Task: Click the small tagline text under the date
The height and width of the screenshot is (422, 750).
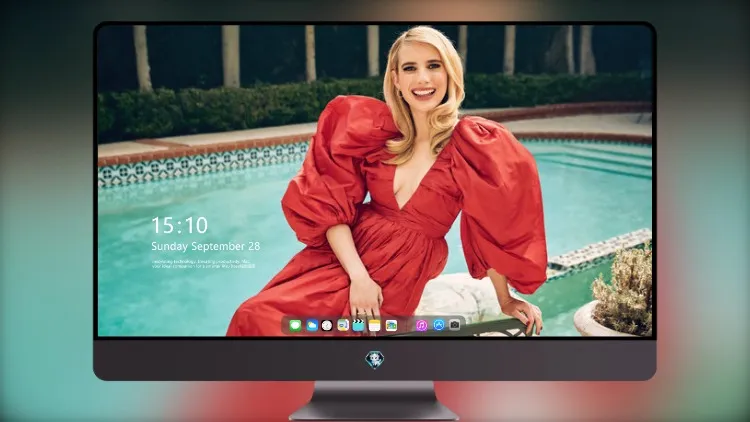Action: pos(203,264)
